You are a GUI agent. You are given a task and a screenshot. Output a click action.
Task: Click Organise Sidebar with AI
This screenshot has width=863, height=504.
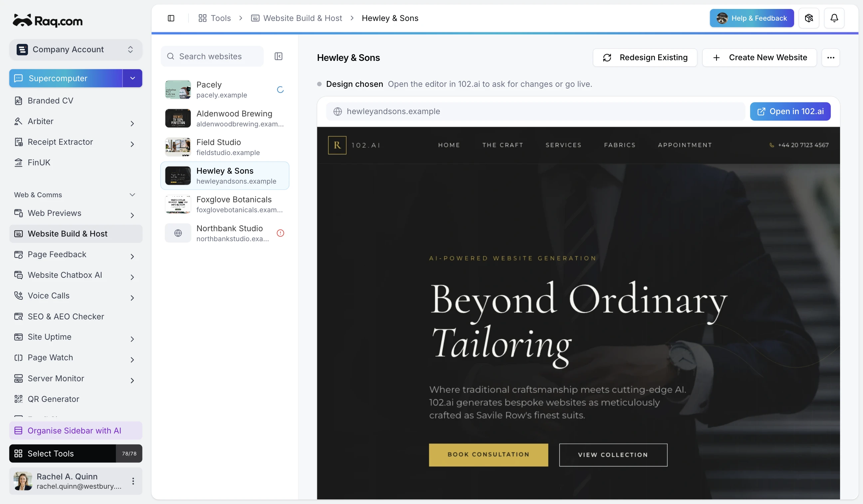click(x=76, y=430)
